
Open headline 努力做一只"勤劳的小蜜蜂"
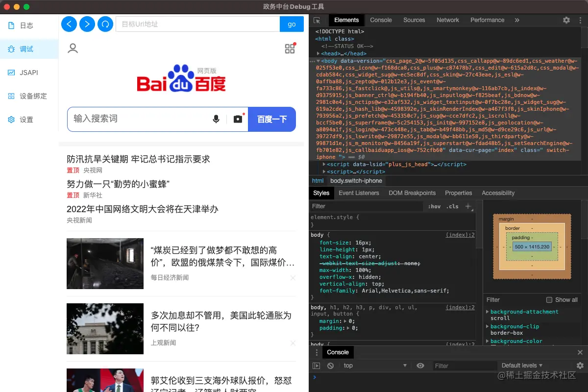click(x=118, y=184)
